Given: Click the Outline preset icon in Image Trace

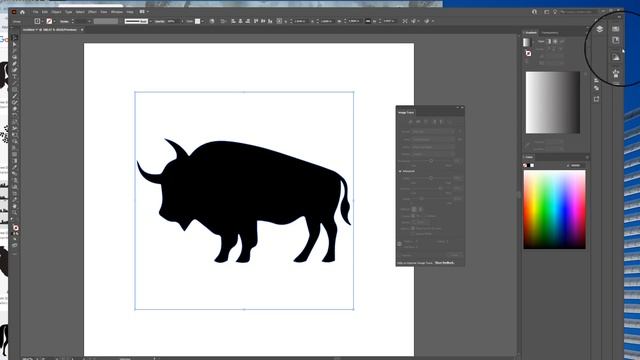Looking at the screenshot, I should [x=449, y=122].
